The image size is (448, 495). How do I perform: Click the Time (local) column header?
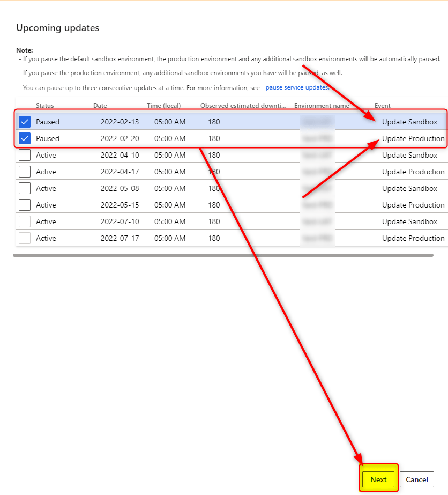pos(163,106)
